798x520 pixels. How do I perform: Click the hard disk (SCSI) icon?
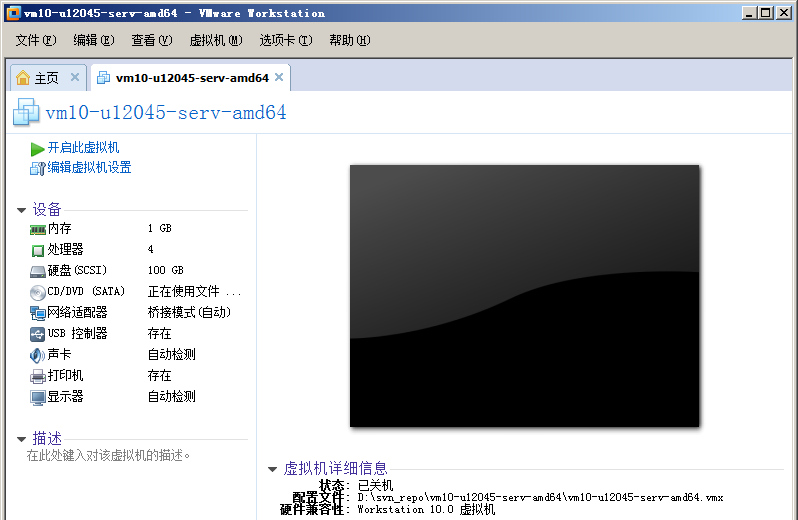(x=38, y=272)
